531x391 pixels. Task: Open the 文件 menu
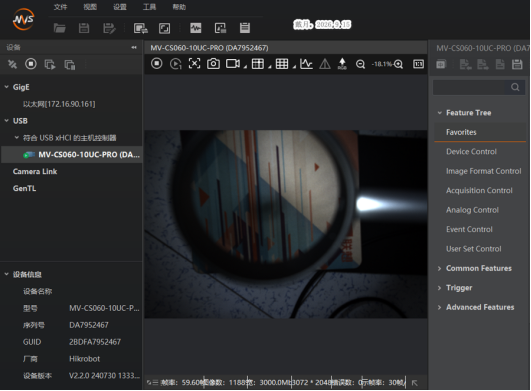coord(61,7)
